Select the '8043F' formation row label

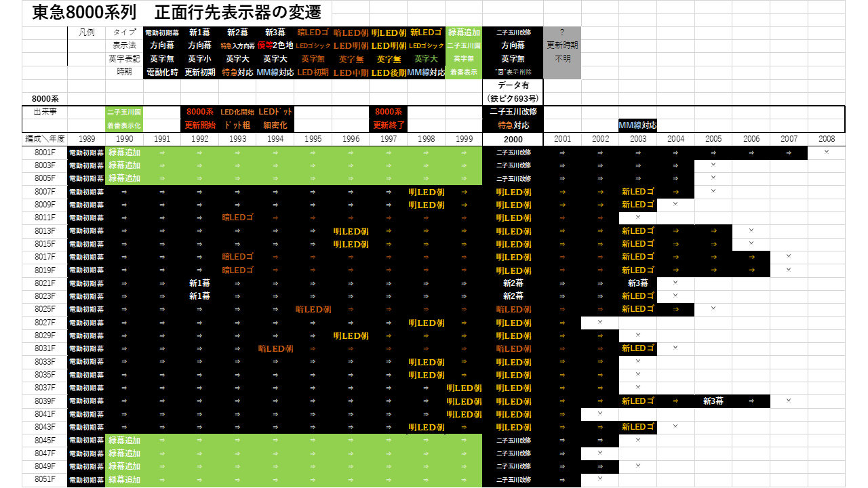pyautogui.click(x=44, y=427)
